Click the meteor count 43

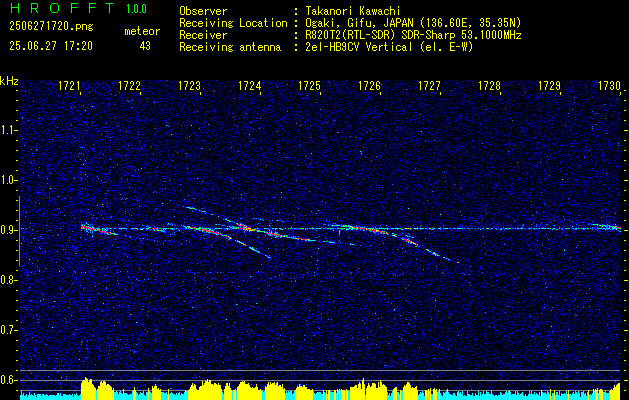coord(145,46)
